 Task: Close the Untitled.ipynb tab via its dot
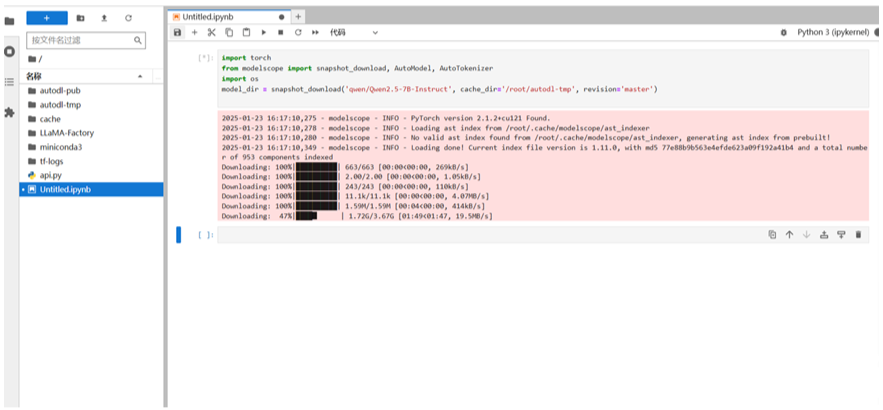coord(282,17)
